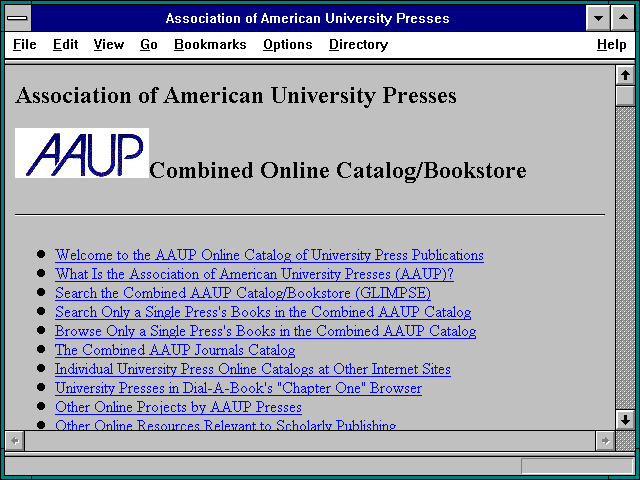Open Welcome to the AAUP Online Catalog link
This screenshot has height=480, width=640.
[269, 255]
